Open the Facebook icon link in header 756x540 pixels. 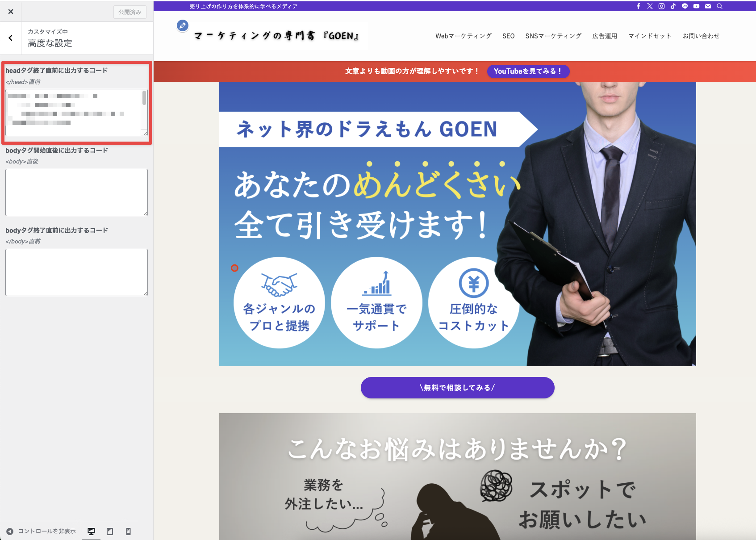pos(638,6)
